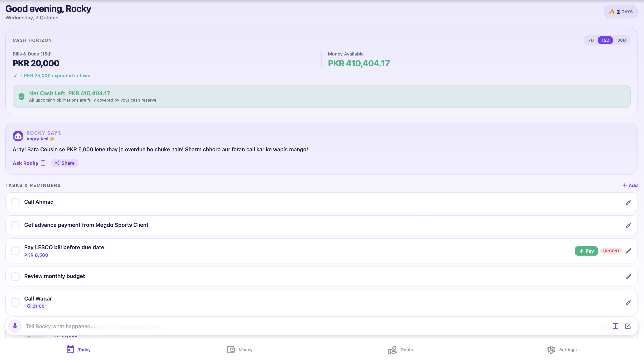Viewport: 644px width, 361px height.
Task: Click the expected inflows arrow icon
Action: click(x=15, y=75)
